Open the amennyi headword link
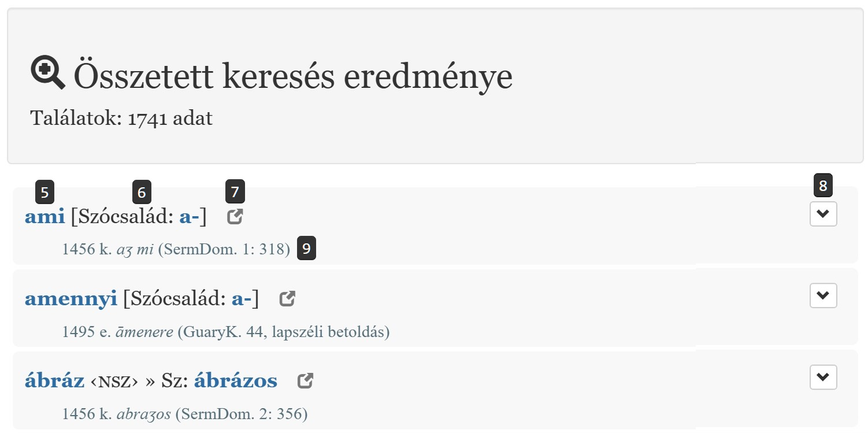The image size is (868, 433). pos(71,299)
